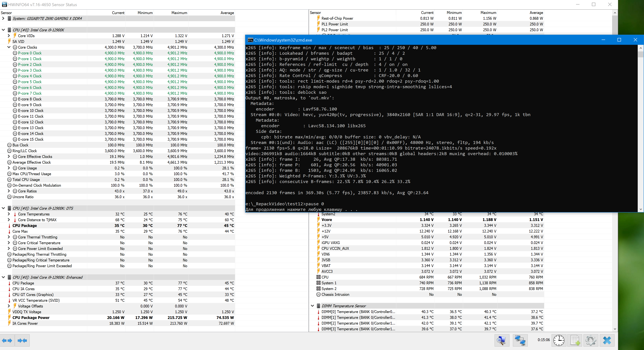Expand the Core Temperatures row
This screenshot has height=350, width=644.
coord(9,214)
